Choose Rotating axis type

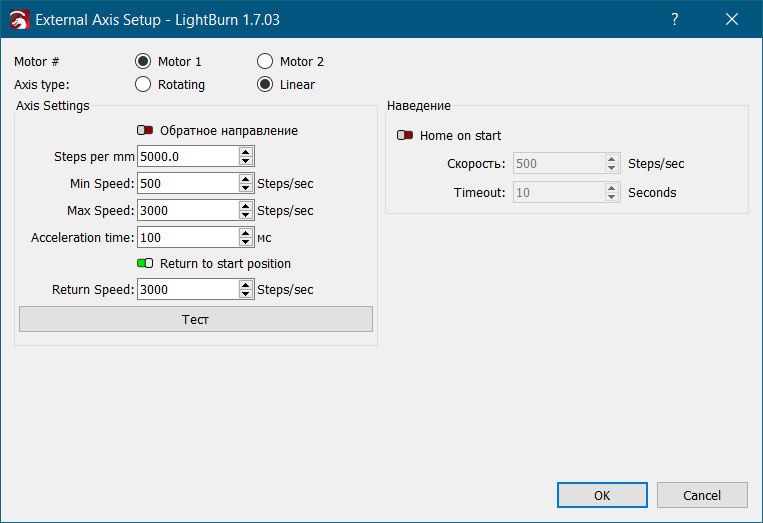143,84
